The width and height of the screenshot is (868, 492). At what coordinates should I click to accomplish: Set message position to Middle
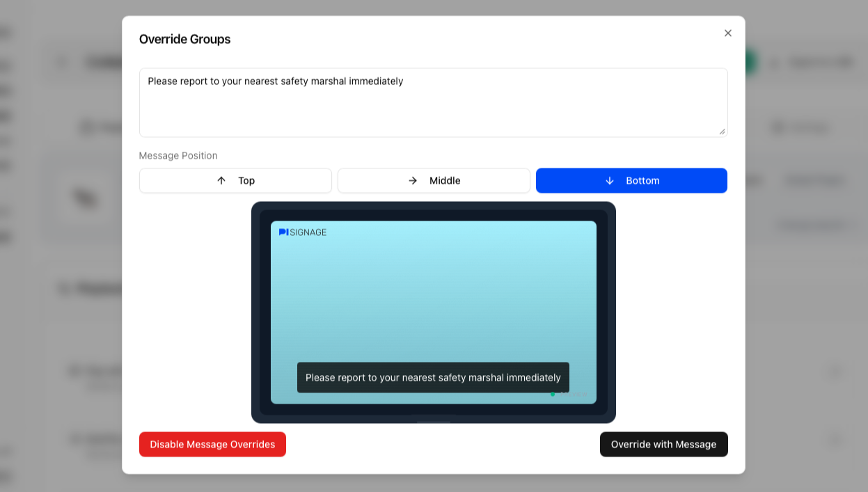coord(434,181)
